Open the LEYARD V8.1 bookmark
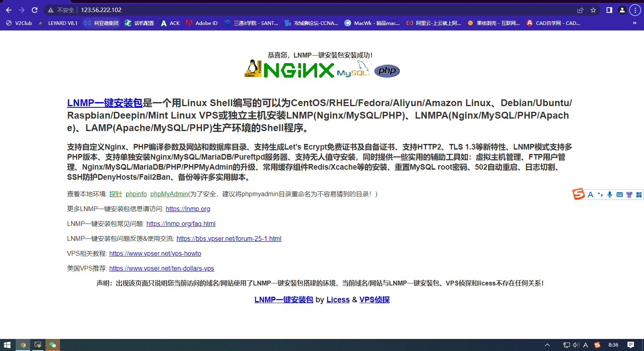The image size is (644, 351). 58,23
